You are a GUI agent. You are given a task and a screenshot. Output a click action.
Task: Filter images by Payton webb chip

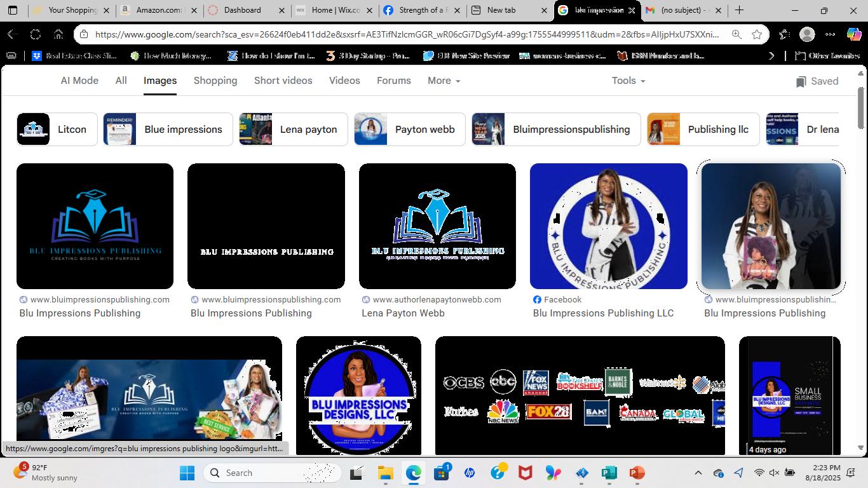point(410,129)
